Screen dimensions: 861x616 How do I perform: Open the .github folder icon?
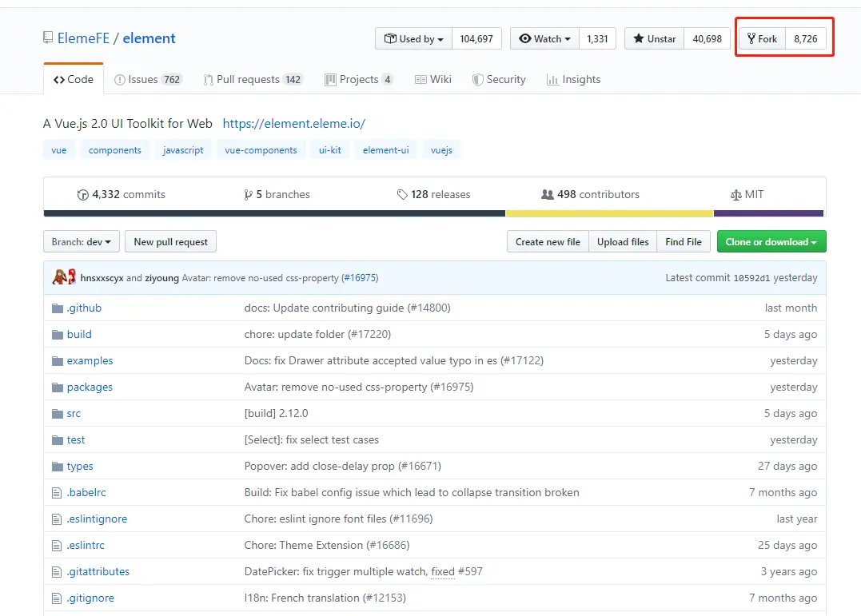click(57, 308)
